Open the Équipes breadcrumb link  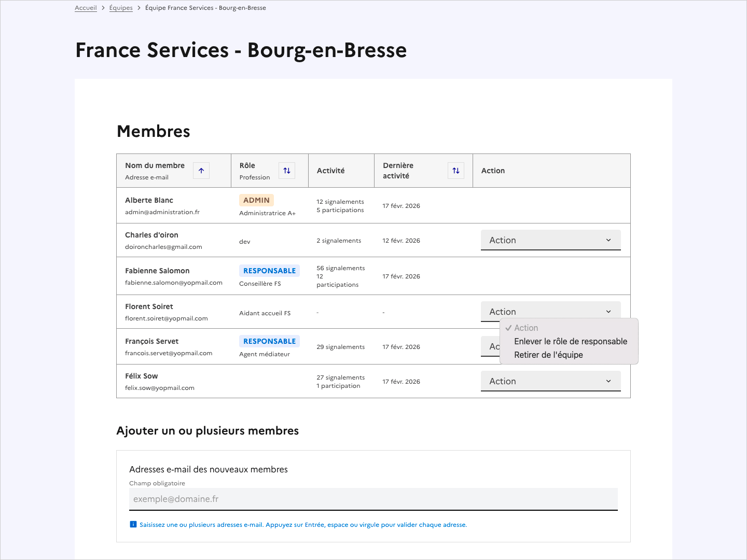pyautogui.click(x=121, y=8)
